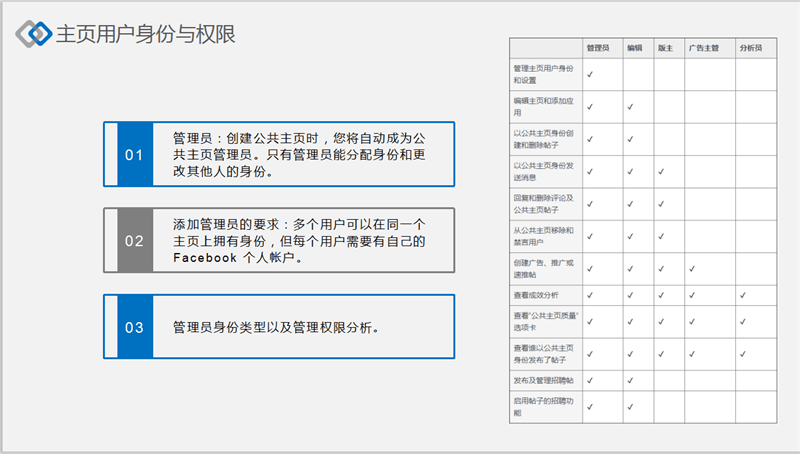Click the row label 管理主页用户身份和设置
800x454 pixels.
coord(543,74)
